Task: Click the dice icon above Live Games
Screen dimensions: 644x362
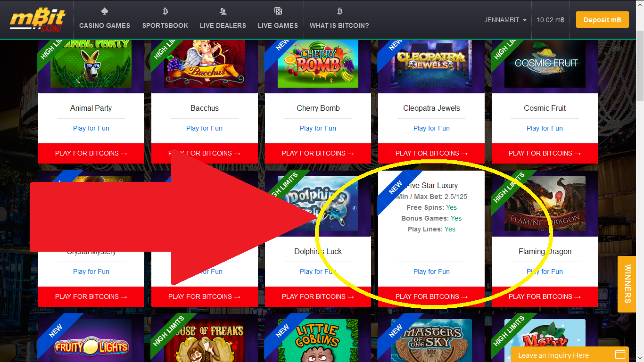Action: point(278,11)
